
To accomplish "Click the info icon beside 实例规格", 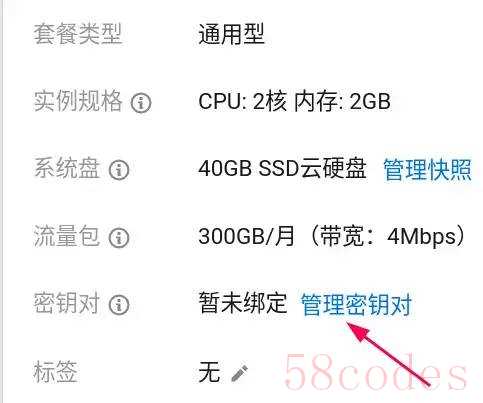I will point(141,102).
